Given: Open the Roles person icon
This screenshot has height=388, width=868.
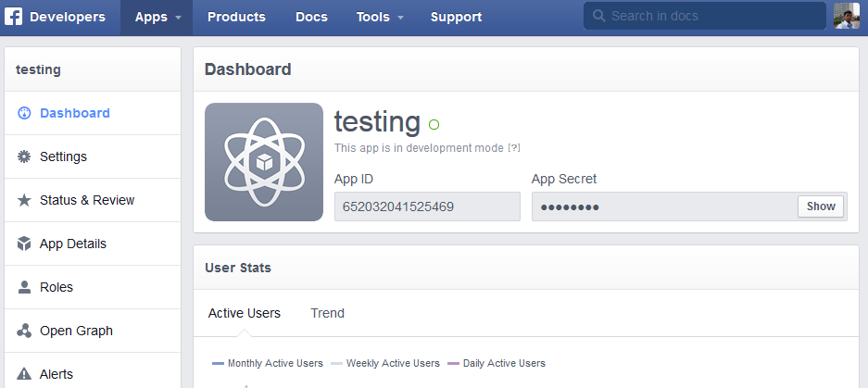Looking at the screenshot, I should (x=24, y=287).
